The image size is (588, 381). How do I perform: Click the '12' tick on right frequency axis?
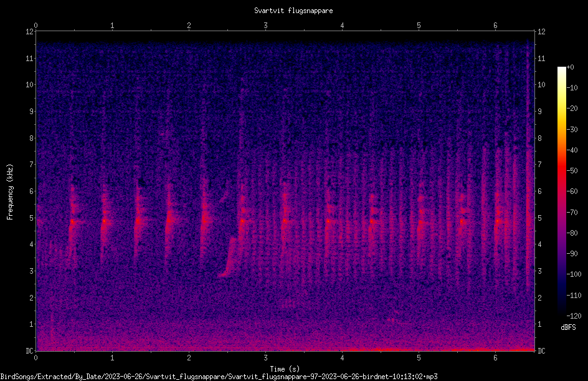(x=541, y=32)
